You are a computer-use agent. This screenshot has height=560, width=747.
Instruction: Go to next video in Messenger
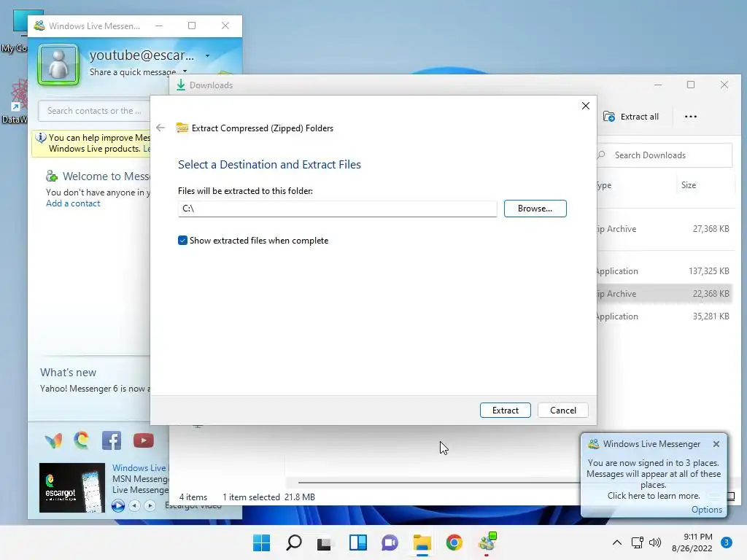click(x=150, y=506)
